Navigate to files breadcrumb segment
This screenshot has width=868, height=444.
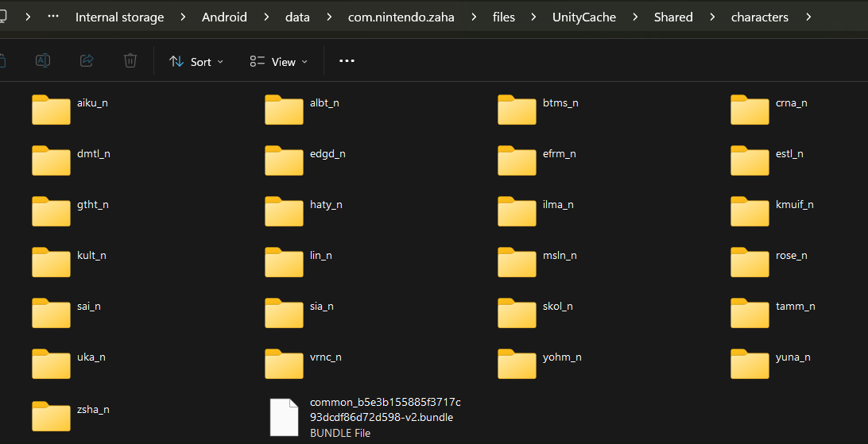tap(504, 17)
